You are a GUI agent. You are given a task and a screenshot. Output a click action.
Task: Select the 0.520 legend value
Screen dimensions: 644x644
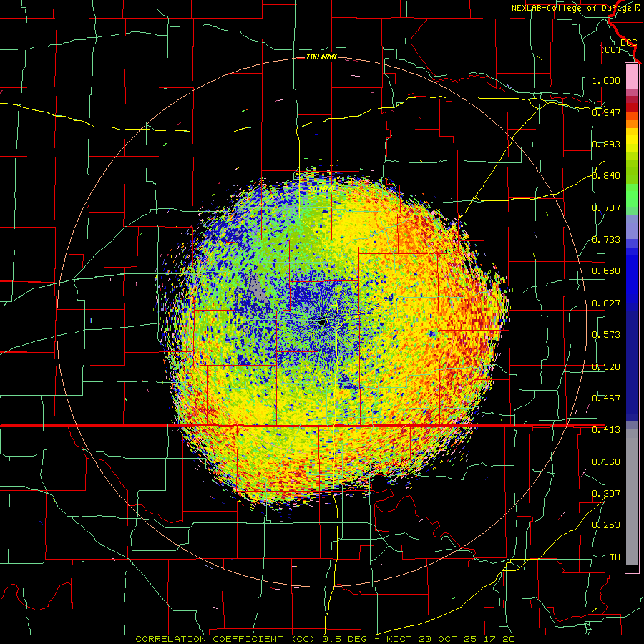[606, 367]
